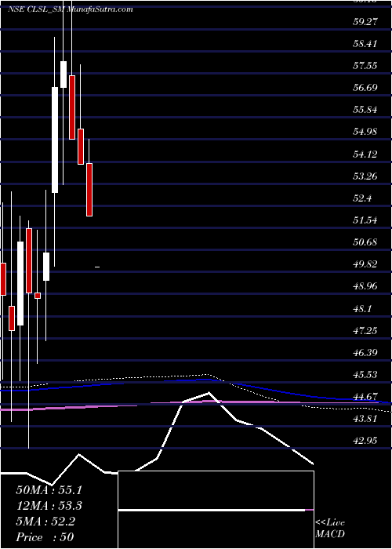
Task: Click the 45.53 price axis label
Action: tap(365, 374)
